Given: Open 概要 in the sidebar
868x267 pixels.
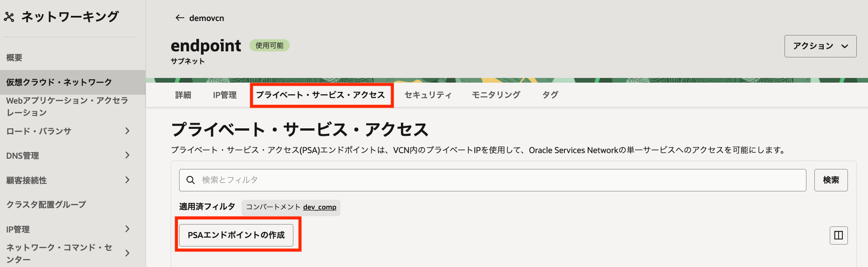Looking at the screenshot, I should coord(14,58).
